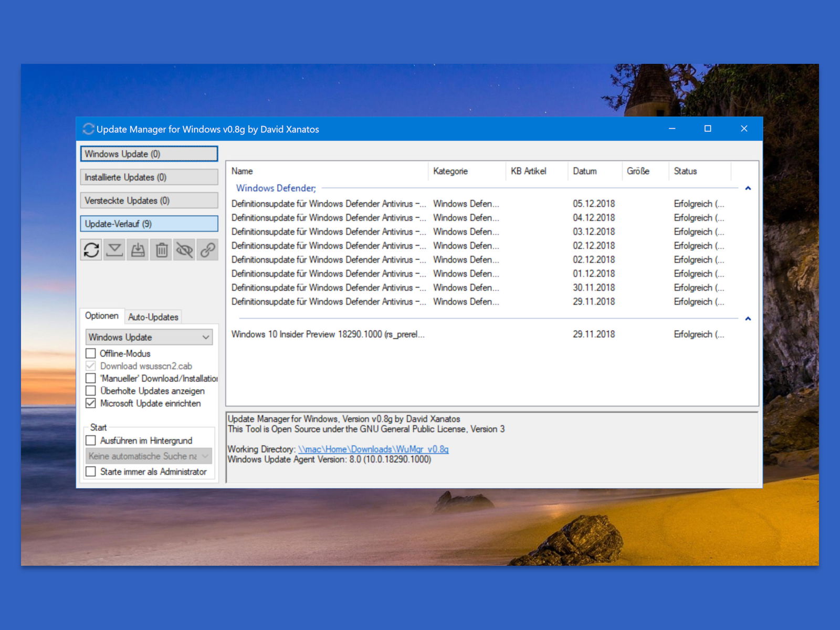Click the download updates toolbar icon
The width and height of the screenshot is (840, 630).
click(x=114, y=250)
